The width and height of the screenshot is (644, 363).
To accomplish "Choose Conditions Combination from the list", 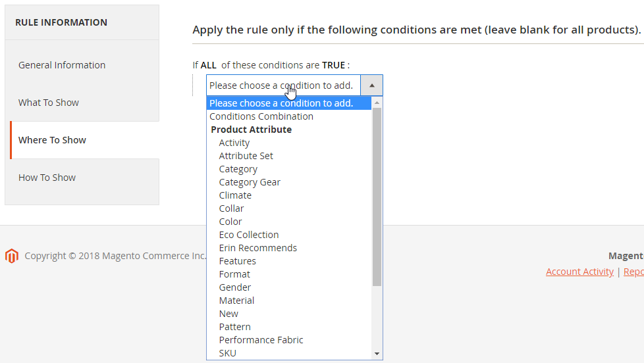I will 261,116.
